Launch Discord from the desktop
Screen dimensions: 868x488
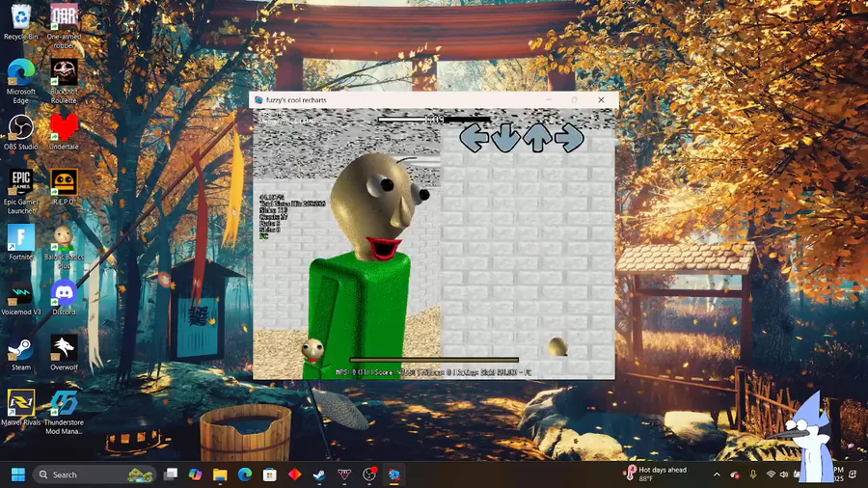64,298
